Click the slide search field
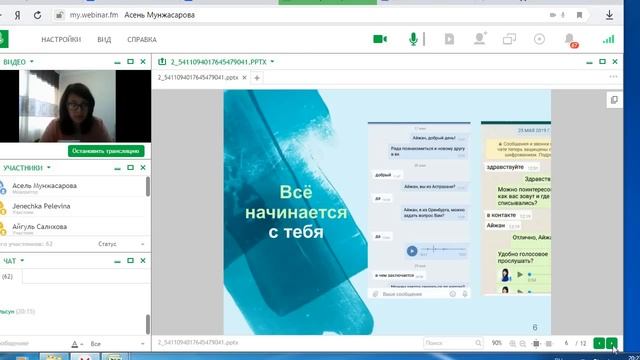The width and height of the screenshot is (640, 360). 449,343
